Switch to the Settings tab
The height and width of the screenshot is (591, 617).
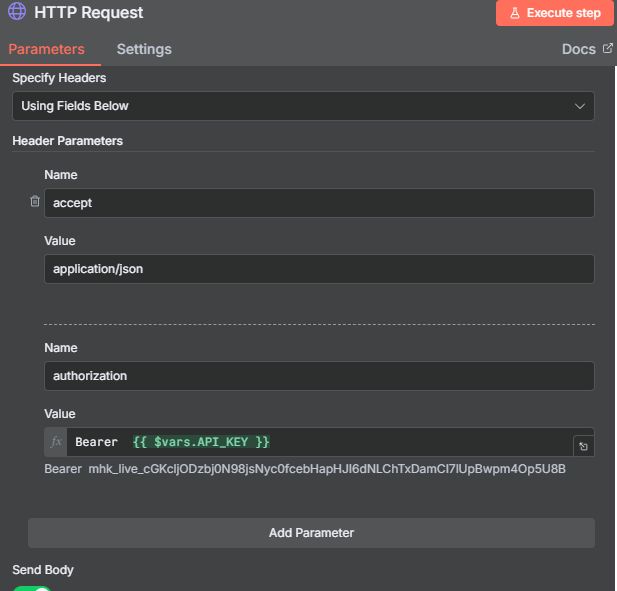click(x=144, y=49)
